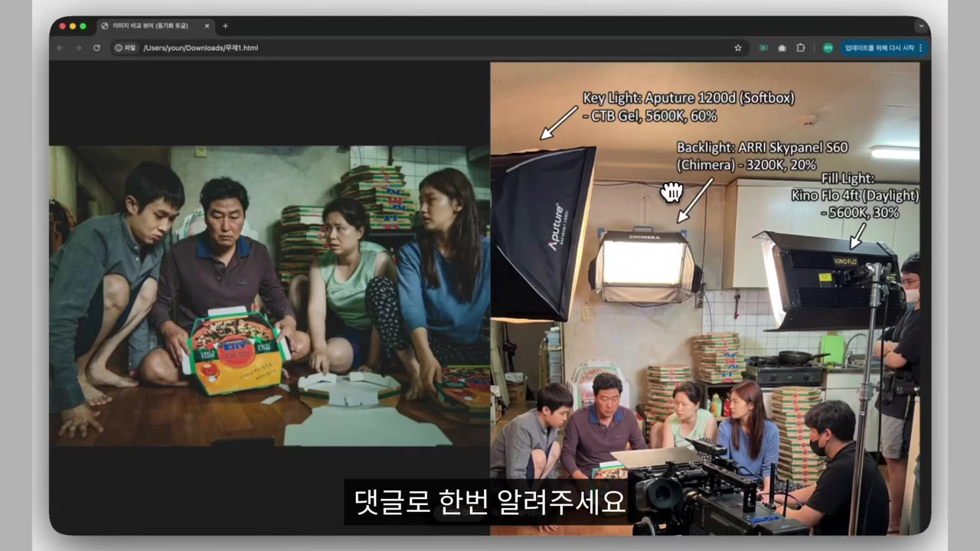
Task: Click the left movie still image
Action: 269,296
